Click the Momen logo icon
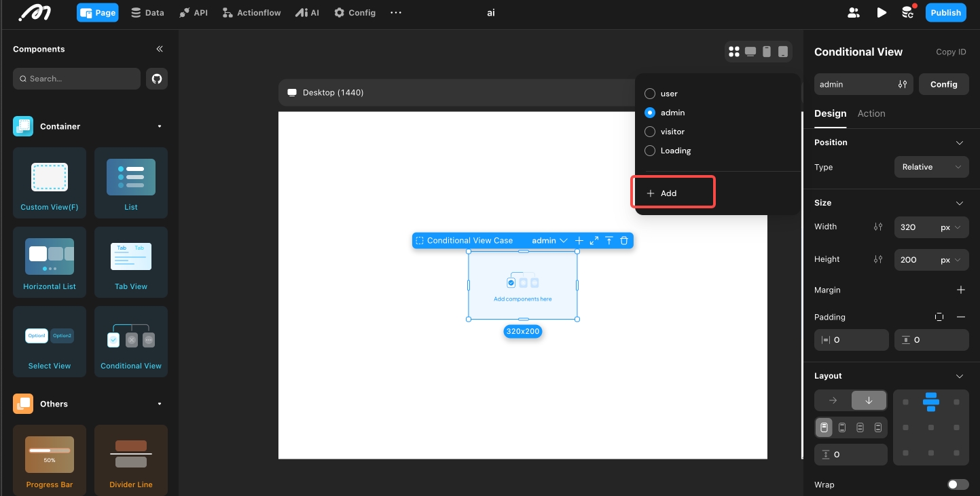980x496 pixels. [34, 13]
